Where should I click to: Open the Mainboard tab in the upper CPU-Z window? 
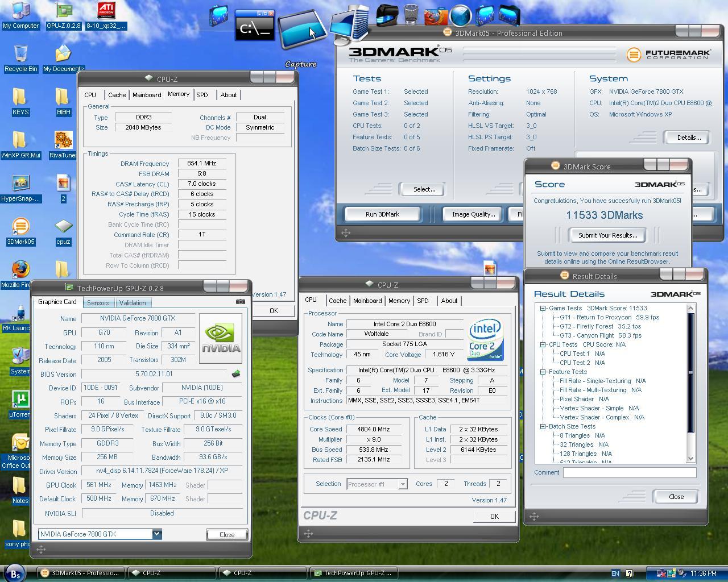tap(147, 95)
